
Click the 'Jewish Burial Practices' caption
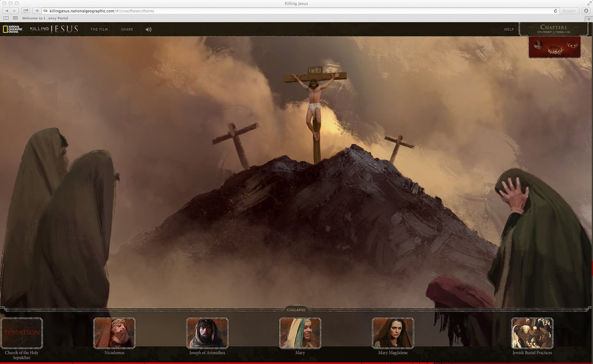click(532, 353)
